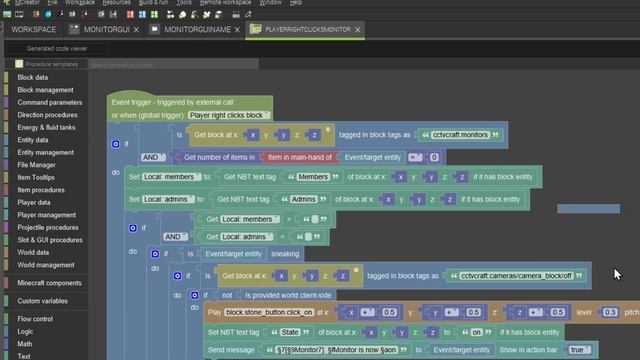Viewport: 640px width, 360px height.
Task: Select the Entity management category
Action: pos(45,152)
